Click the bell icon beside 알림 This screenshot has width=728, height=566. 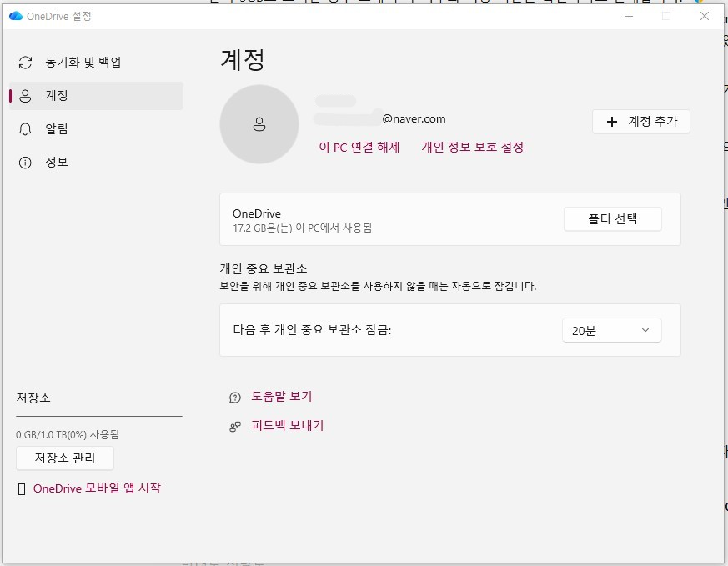point(25,129)
